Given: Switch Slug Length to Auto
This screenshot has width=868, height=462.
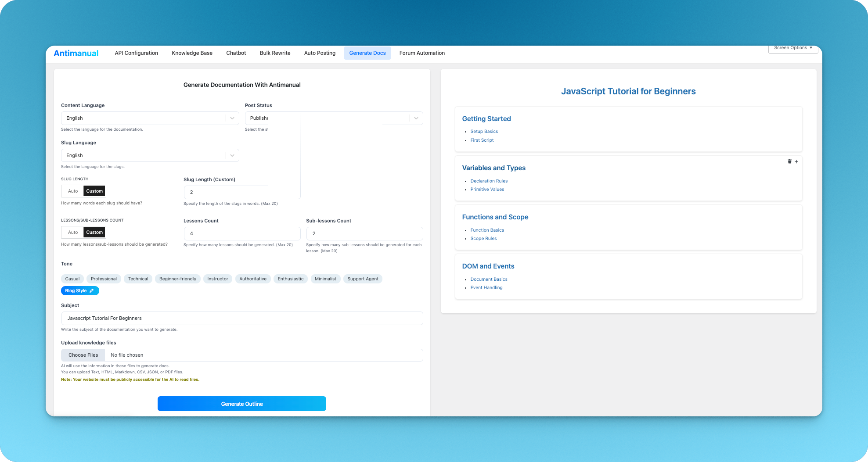Looking at the screenshot, I should tap(72, 190).
